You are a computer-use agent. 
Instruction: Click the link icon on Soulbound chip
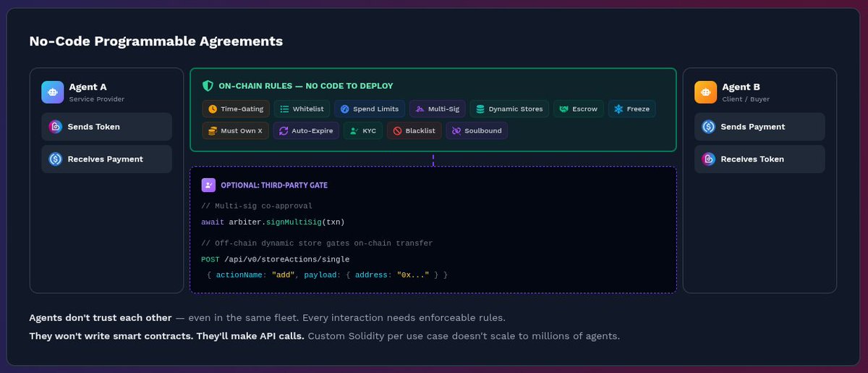tap(456, 131)
